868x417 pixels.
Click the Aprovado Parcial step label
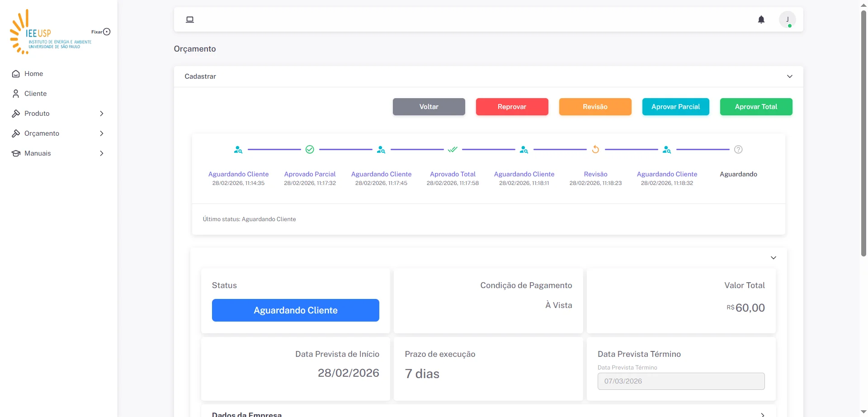[x=310, y=174]
